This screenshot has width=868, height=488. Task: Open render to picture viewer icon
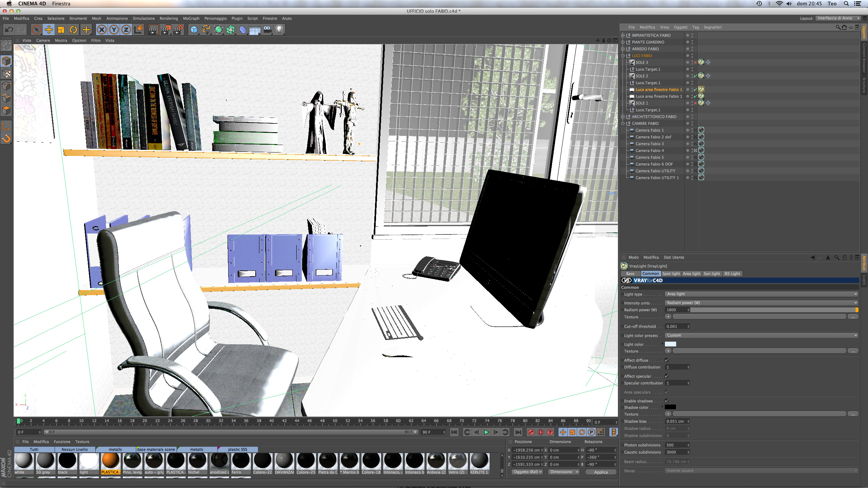(165, 30)
